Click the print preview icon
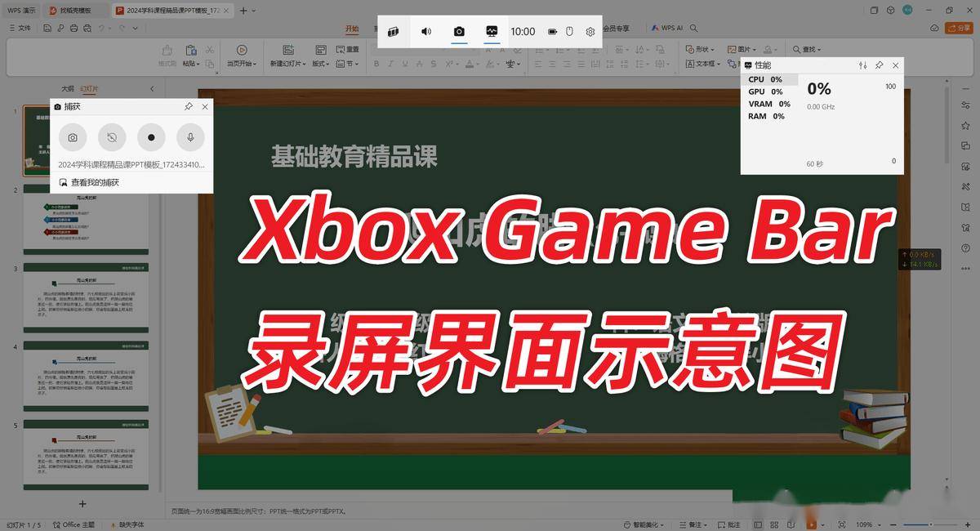 87,28
